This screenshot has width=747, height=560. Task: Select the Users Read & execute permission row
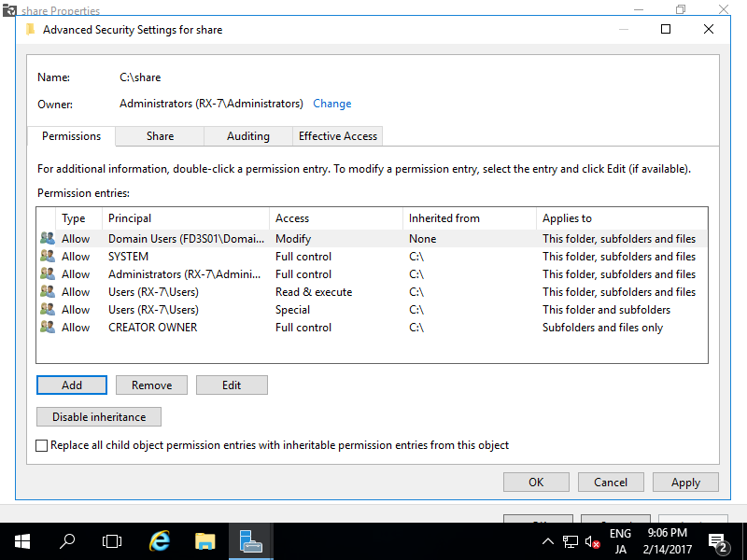(280, 291)
